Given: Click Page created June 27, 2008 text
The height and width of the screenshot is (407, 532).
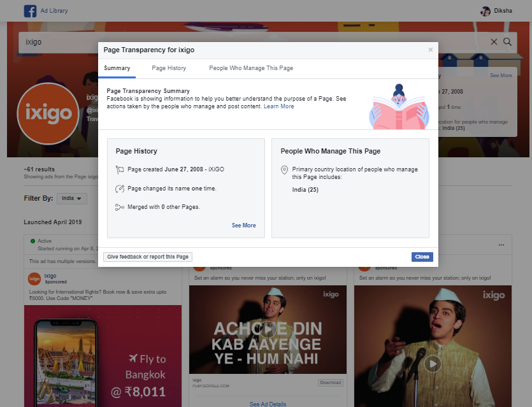Looking at the screenshot, I should (x=176, y=169).
